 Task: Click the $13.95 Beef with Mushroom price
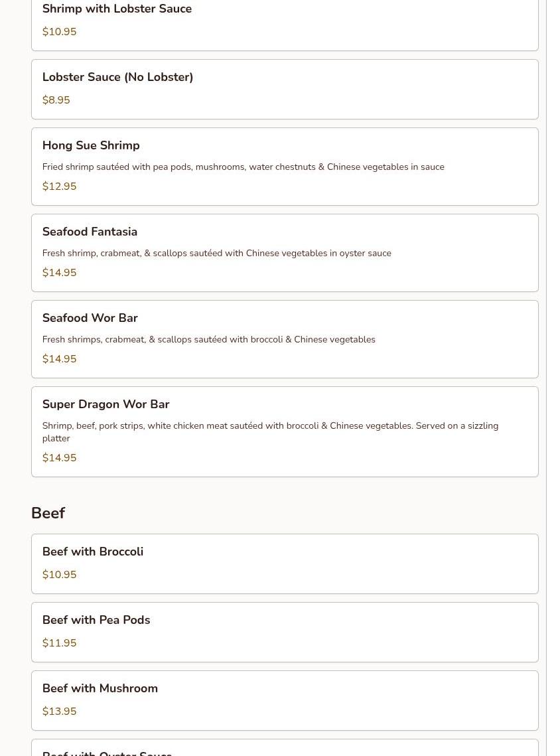tap(59, 712)
